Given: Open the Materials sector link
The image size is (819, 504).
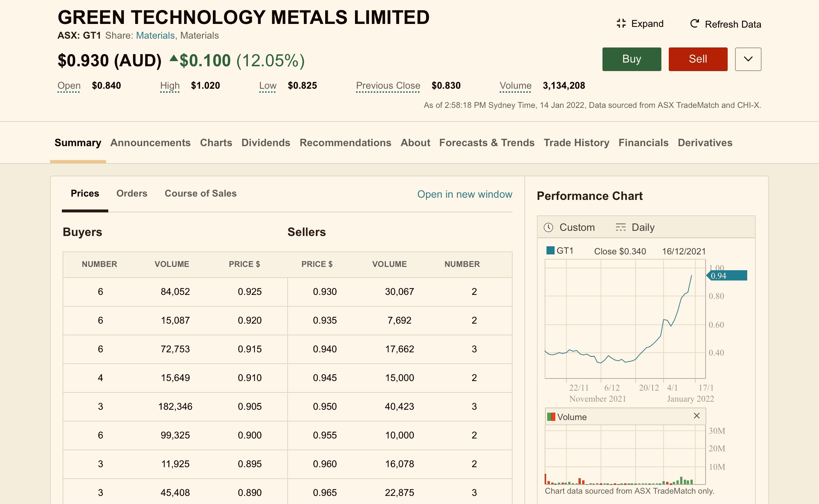Looking at the screenshot, I should pyautogui.click(x=155, y=35).
